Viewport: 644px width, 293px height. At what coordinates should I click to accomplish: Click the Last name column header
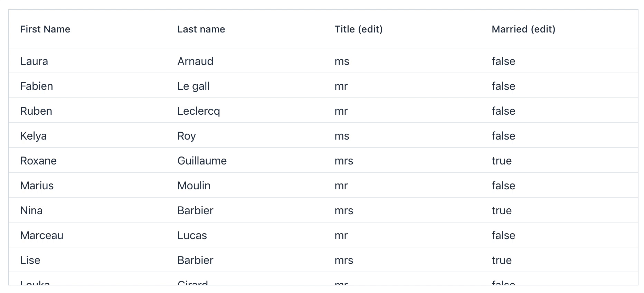(x=201, y=29)
